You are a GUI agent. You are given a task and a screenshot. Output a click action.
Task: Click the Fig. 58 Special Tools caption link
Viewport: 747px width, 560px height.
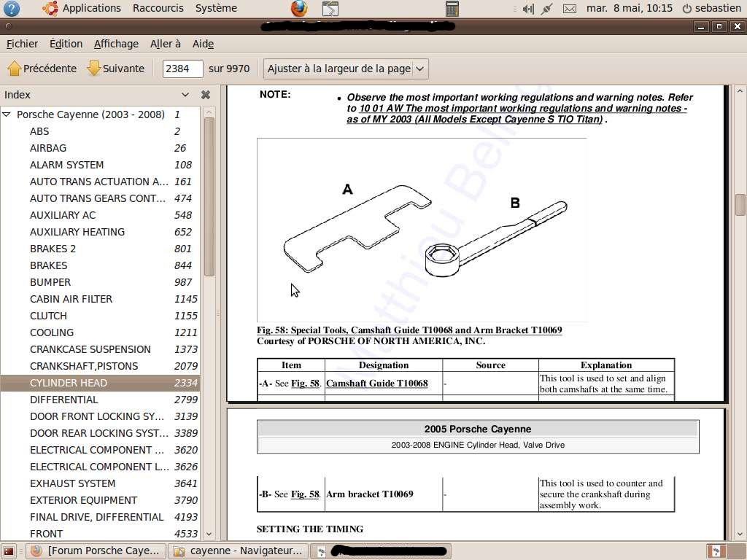(x=409, y=330)
